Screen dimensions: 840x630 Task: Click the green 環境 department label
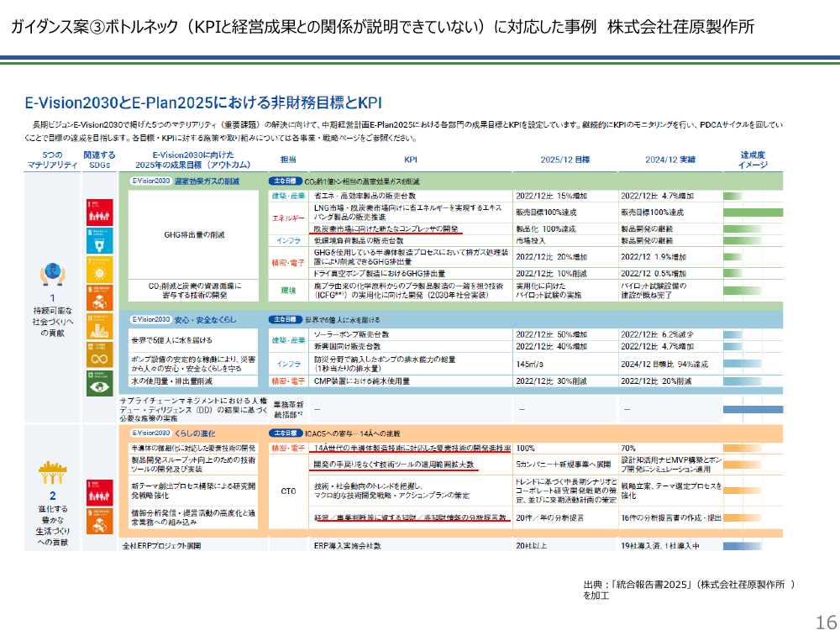coord(288,291)
